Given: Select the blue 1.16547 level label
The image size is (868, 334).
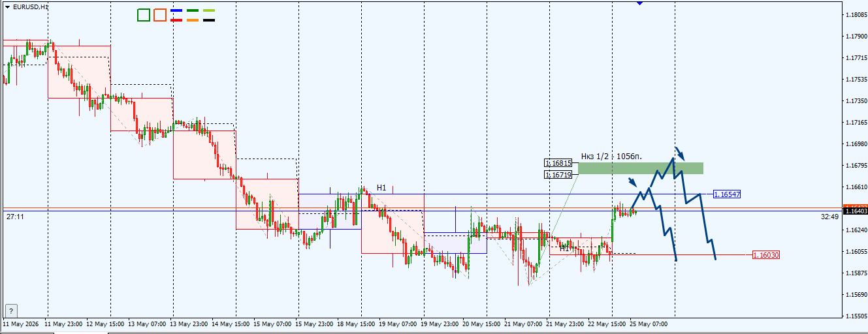Looking at the screenshot, I should click(x=726, y=194).
